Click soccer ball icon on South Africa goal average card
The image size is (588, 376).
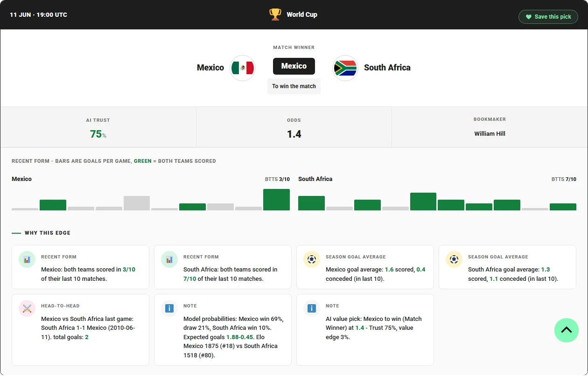click(454, 259)
